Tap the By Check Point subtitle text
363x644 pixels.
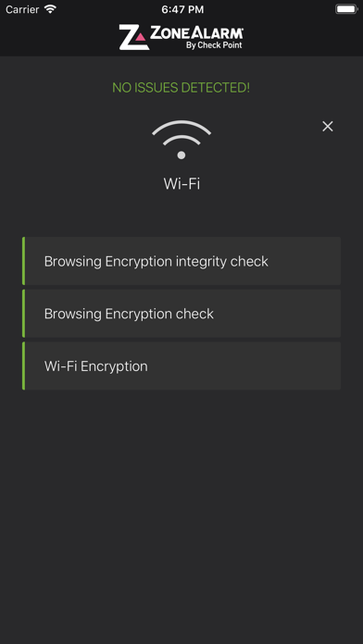click(214, 45)
